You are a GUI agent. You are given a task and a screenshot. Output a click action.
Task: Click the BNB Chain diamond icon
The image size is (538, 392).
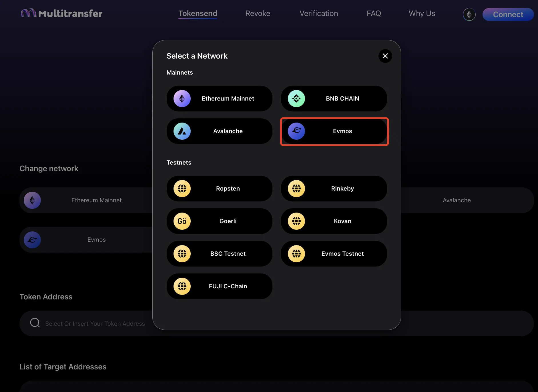click(x=296, y=99)
